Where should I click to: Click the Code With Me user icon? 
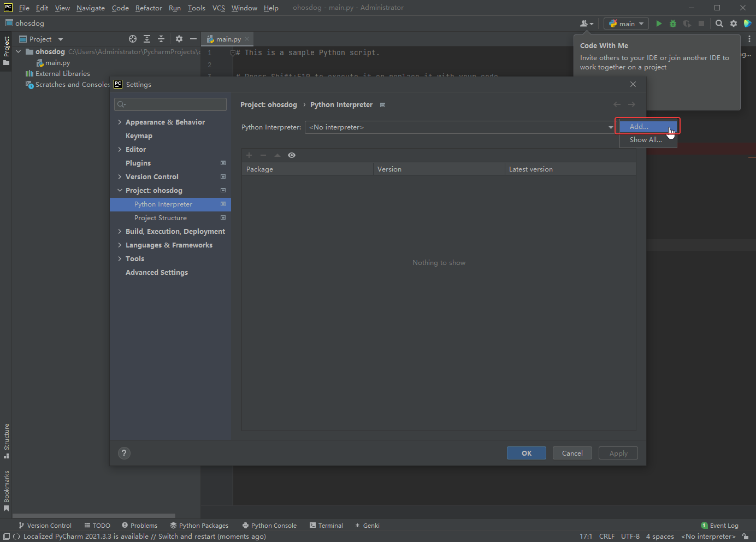point(587,23)
